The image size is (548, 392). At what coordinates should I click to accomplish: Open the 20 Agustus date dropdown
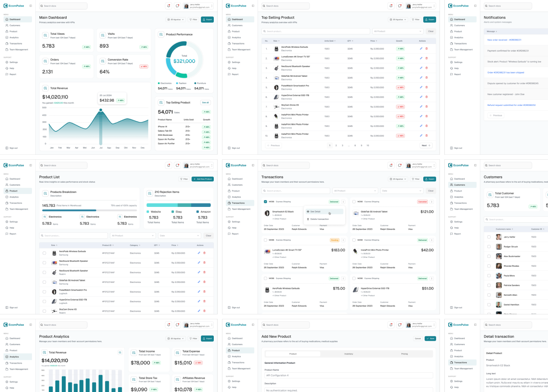[x=175, y=19]
